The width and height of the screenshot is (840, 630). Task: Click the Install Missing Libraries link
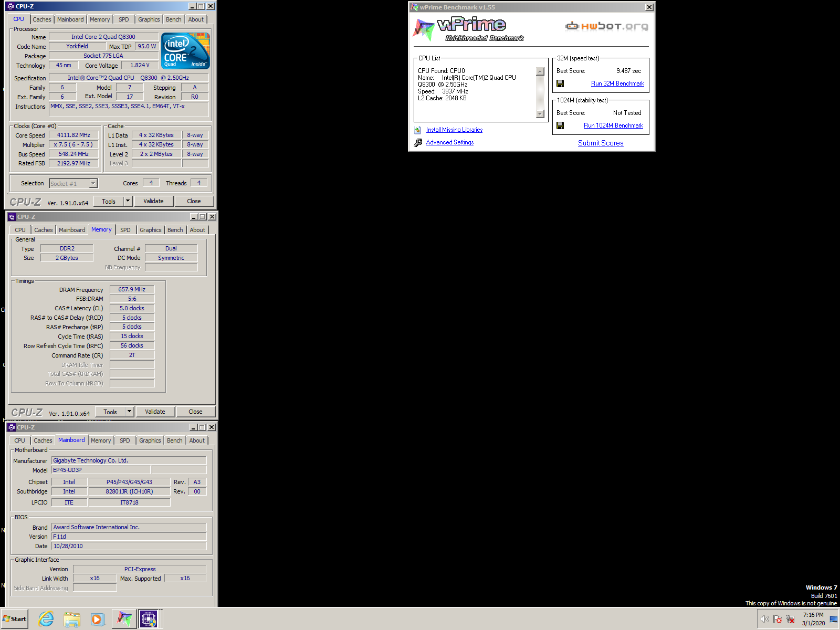pos(454,130)
